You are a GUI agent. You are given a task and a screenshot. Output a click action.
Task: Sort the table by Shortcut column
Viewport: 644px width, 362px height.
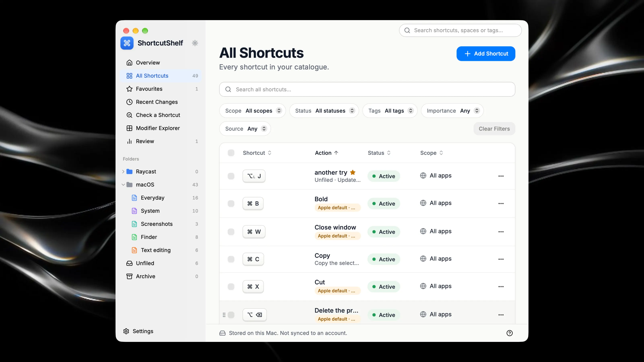point(257,153)
